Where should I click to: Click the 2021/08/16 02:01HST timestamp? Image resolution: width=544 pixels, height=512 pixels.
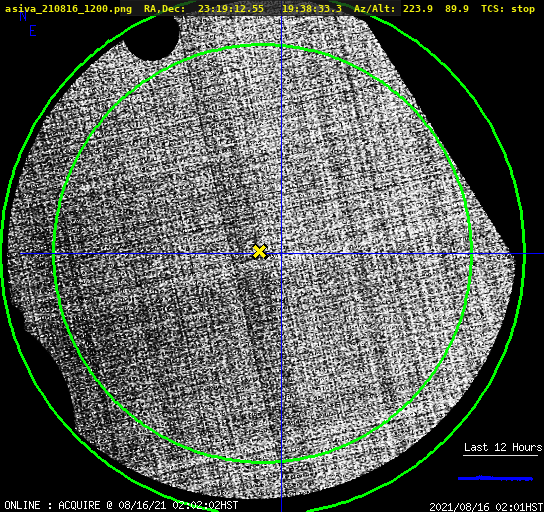point(486,507)
